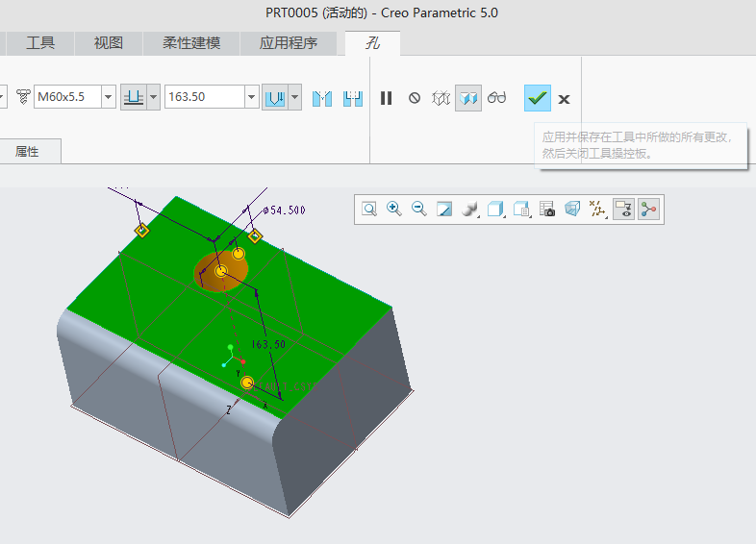Click the hole diameter drag handle
Screen dimensions: 756x544
[x=239, y=254]
